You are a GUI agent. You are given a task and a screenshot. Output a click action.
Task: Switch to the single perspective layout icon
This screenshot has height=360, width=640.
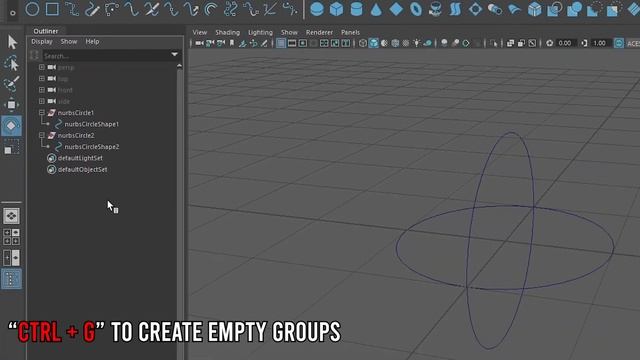pos(11,216)
